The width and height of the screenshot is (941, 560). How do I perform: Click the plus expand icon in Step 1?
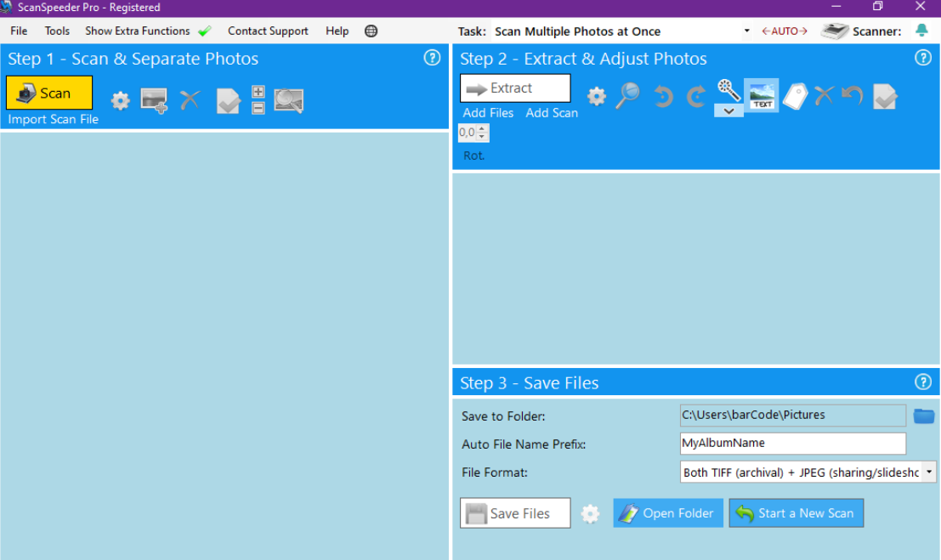[x=258, y=92]
